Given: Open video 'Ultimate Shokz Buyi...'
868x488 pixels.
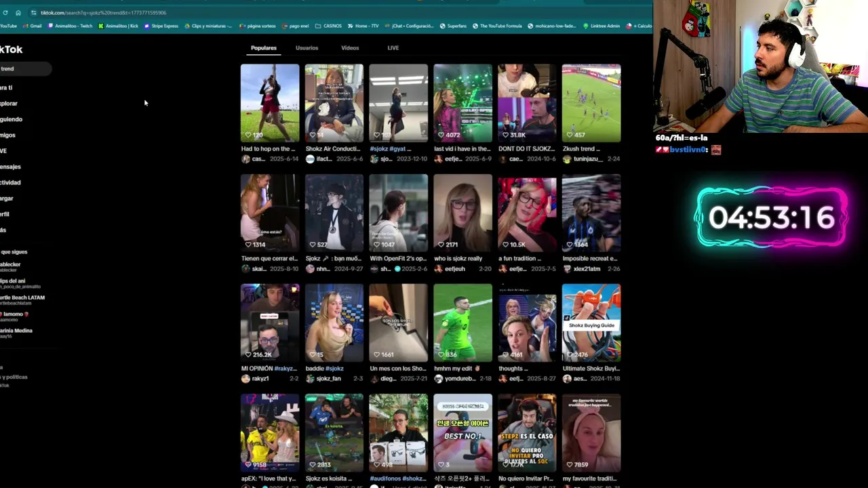Looking at the screenshot, I should pyautogui.click(x=591, y=323).
